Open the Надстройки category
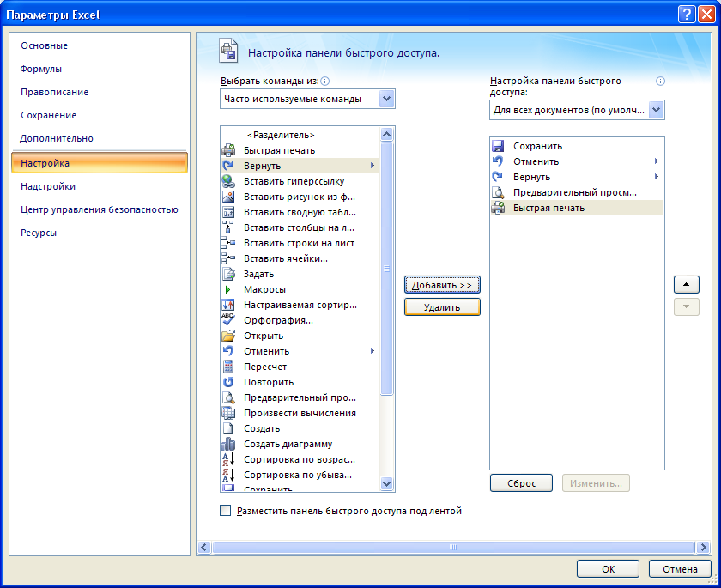Screen dimensions: 721x588 48,186
